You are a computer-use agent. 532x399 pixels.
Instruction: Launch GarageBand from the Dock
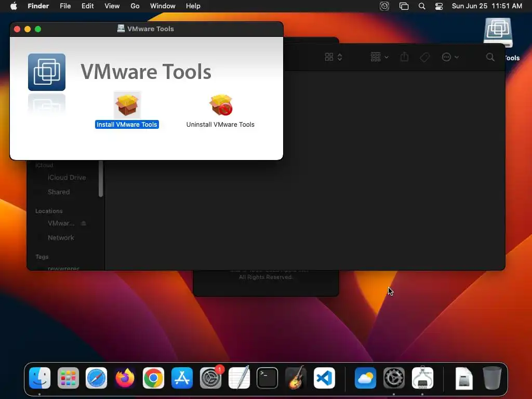click(x=296, y=378)
